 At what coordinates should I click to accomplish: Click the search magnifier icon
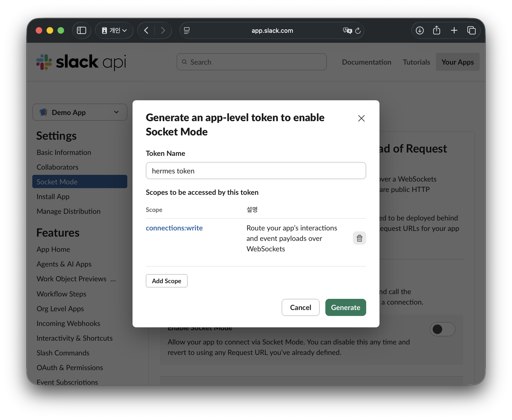184,62
